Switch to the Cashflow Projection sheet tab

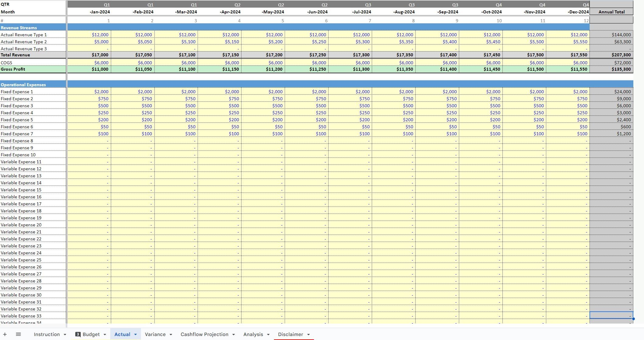[x=204, y=335]
